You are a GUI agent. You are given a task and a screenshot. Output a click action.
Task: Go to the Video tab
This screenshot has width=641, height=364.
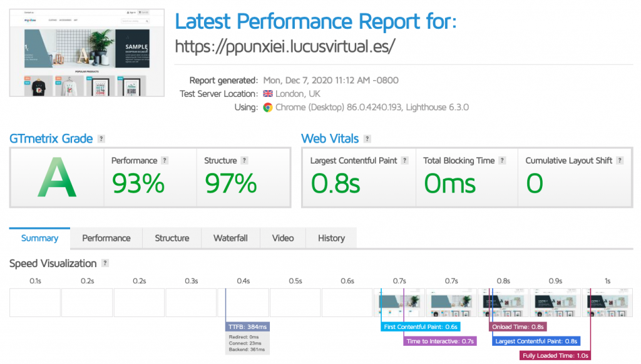283,238
